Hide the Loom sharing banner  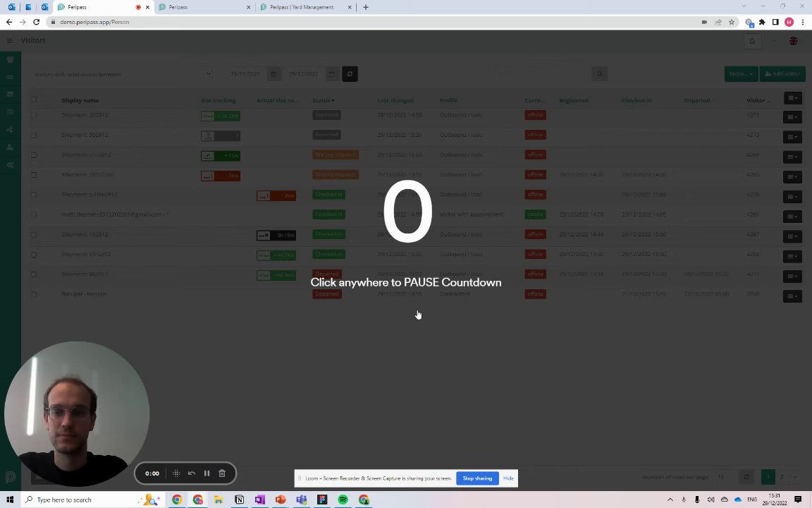point(508,478)
